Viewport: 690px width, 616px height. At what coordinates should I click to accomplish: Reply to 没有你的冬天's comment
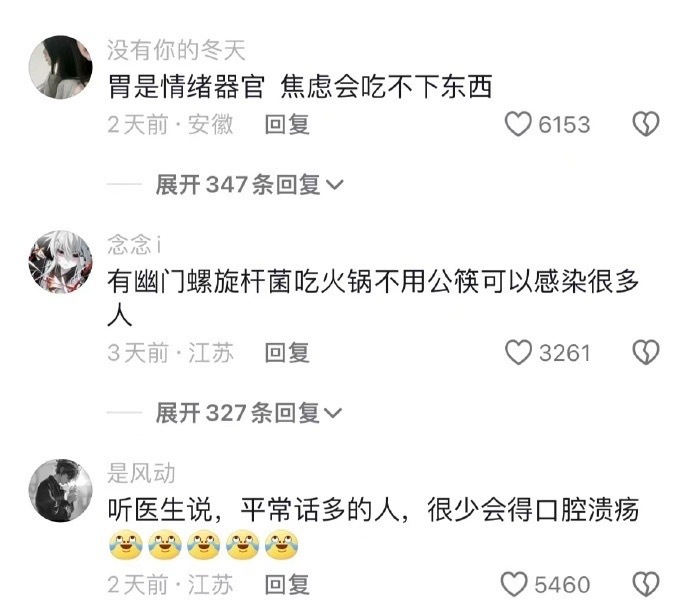pos(287,124)
